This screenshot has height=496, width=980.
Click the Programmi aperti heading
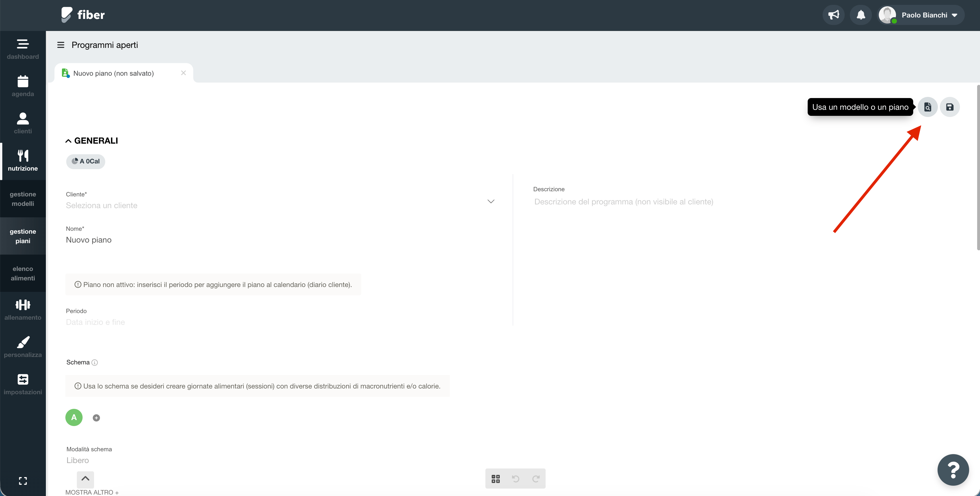coord(105,45)
